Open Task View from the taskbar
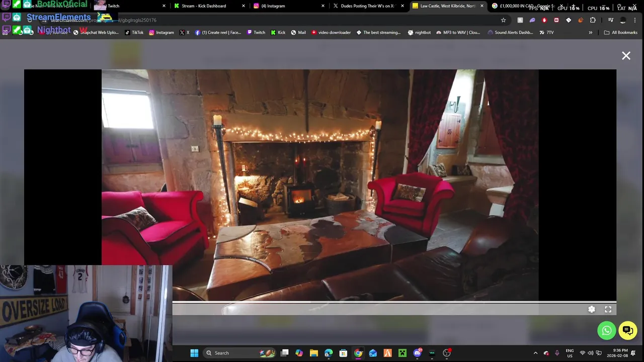Screen dimensions: 644x362 point(285,353)
